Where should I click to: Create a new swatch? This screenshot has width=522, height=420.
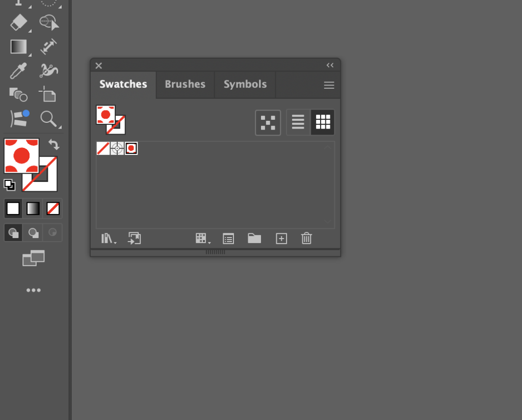click(281, 239)
